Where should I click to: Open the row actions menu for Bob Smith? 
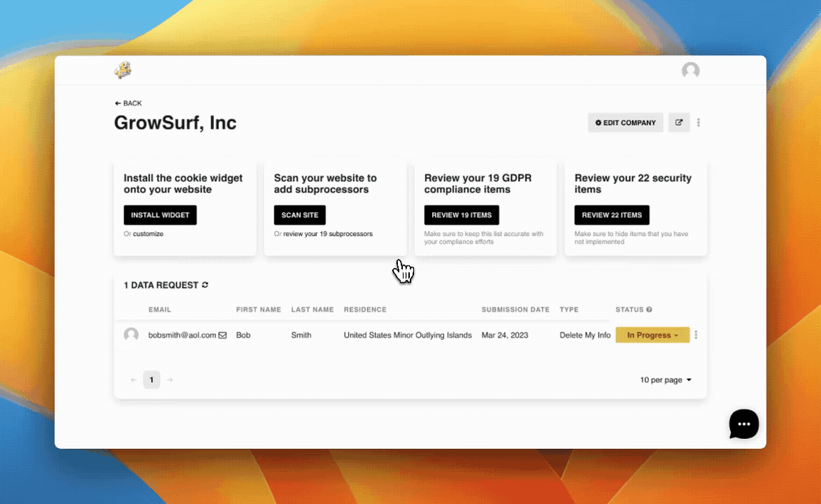point(696,336)
